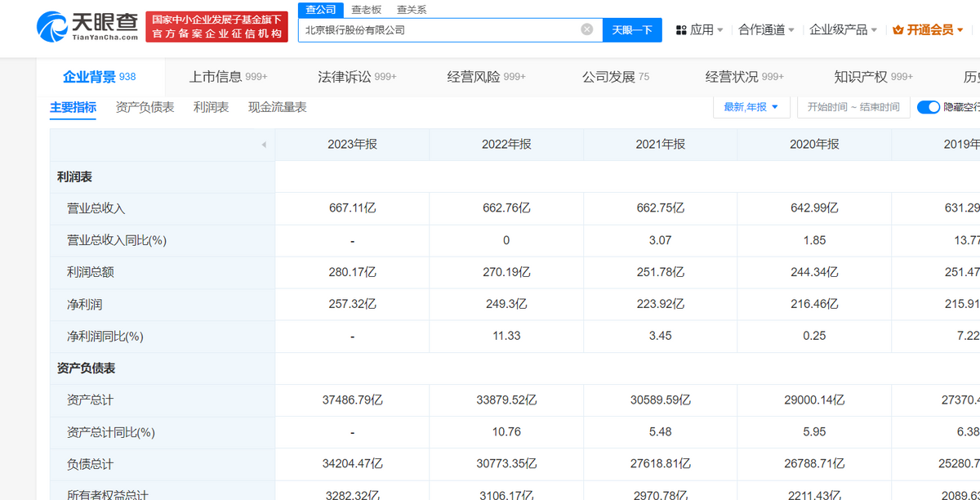Switch to the 查老板 tab
This screenshot has width=980, height=500.
(366, 10)
